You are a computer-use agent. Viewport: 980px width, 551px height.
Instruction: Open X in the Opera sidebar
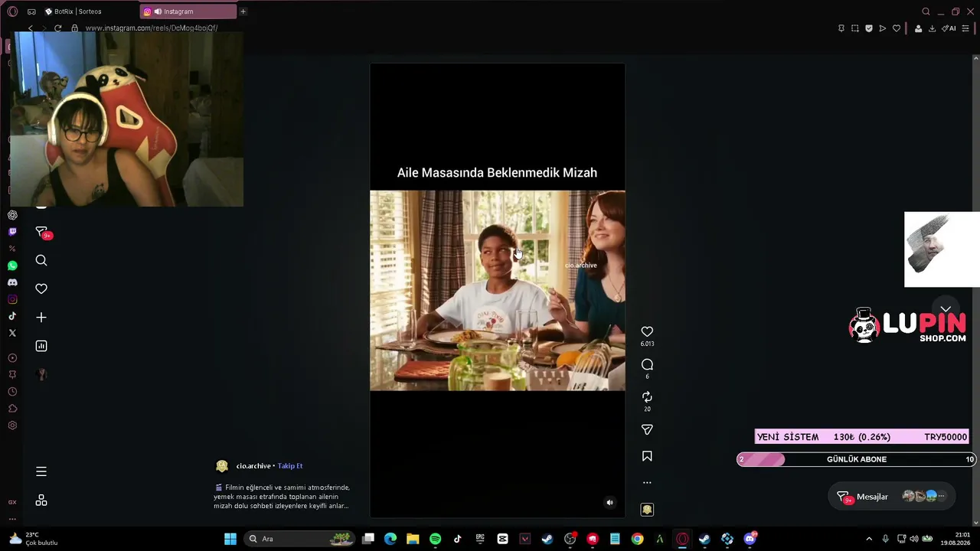(12, 333)
